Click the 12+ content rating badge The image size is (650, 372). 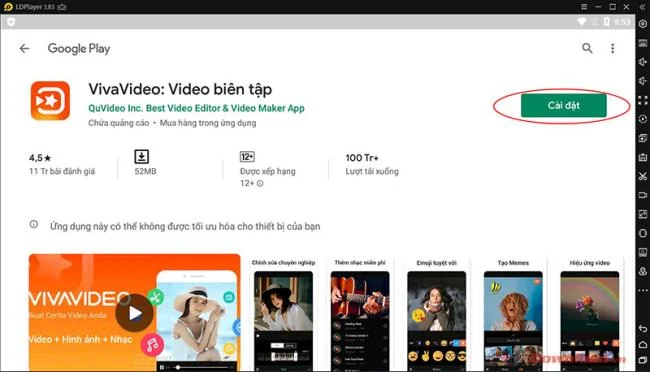pyautogui.click(x=247, y=157)
